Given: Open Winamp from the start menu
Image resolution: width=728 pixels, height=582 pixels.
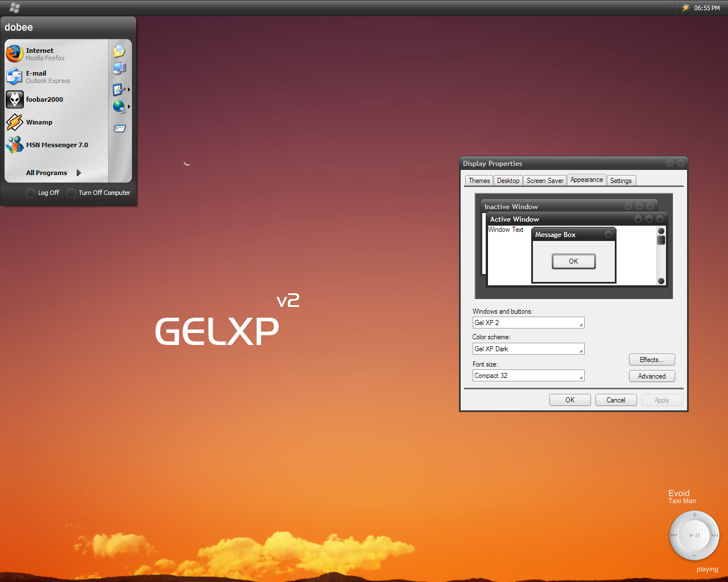Looking at the screenshot, I should click(56, 122).
